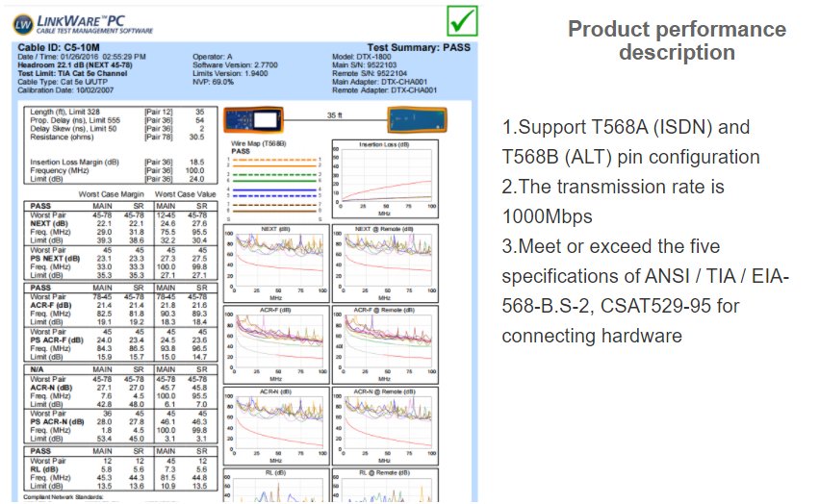Open the NEXT (dB) main graph
The width and height of the screenshot is (819, 504).
(276, 264)
